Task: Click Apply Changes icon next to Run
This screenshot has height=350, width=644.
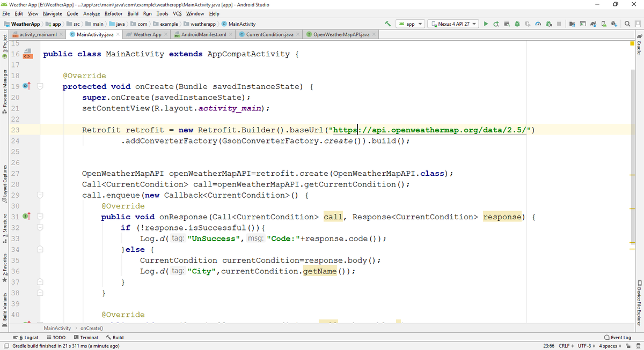Action: click(496, 24)
